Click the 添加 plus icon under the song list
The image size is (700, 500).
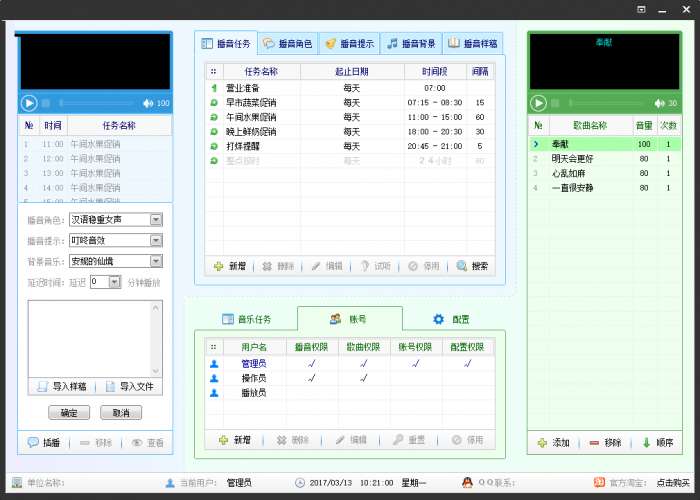[542, 442]
